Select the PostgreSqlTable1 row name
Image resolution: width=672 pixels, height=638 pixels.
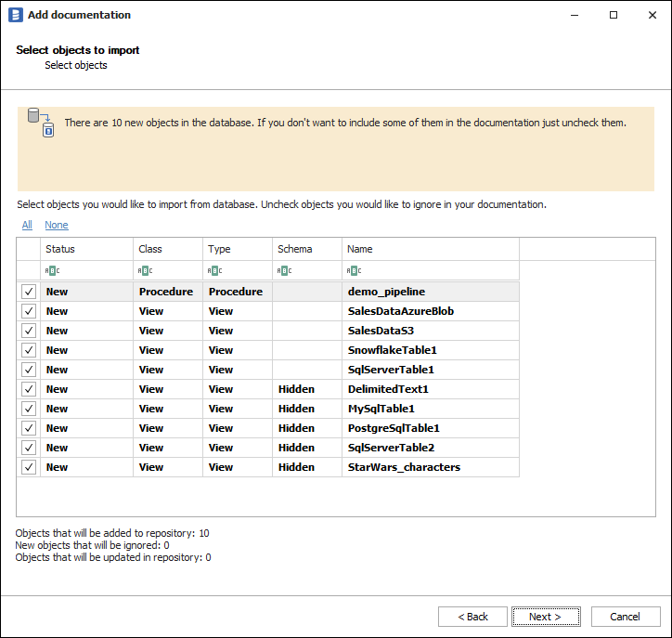[394, 428]
